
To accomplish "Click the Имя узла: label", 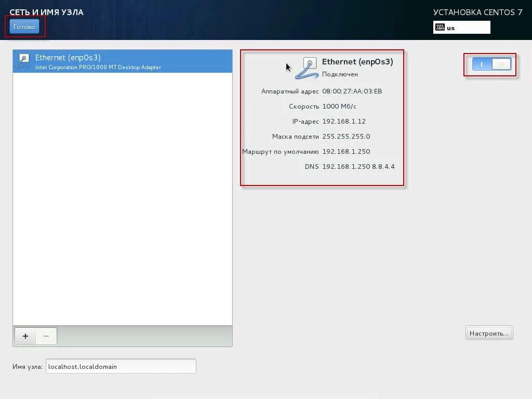I will [28, 367].
